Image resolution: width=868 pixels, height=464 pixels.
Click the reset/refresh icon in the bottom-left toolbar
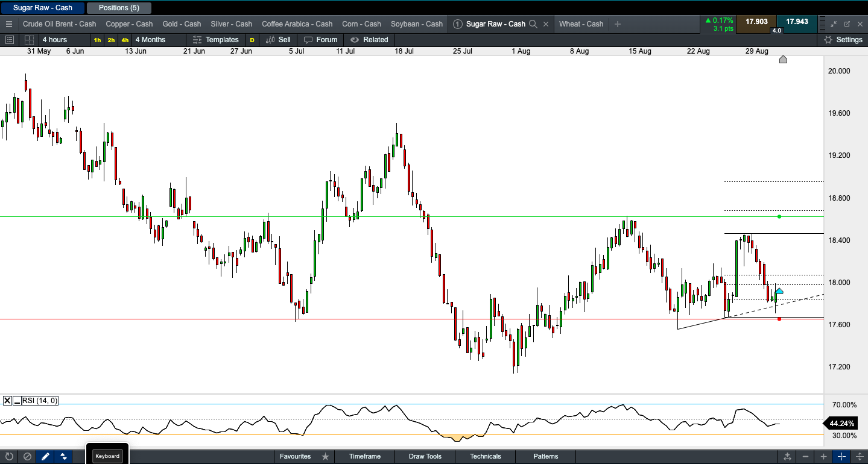[9, 456]
